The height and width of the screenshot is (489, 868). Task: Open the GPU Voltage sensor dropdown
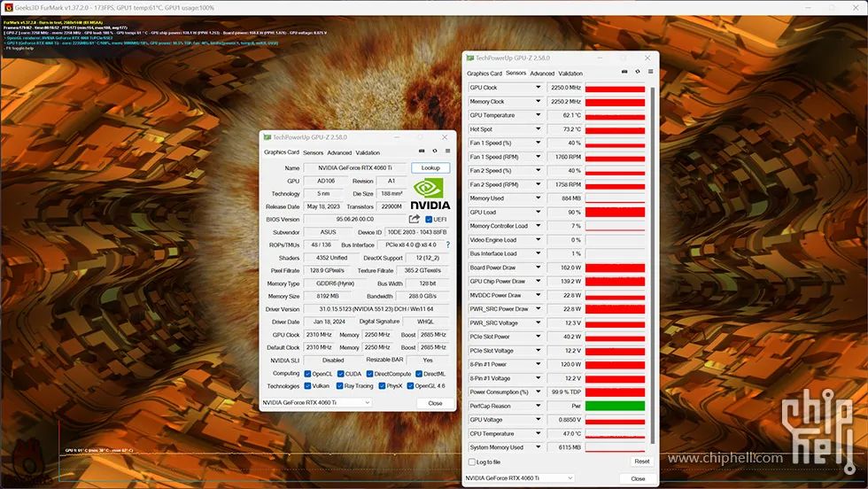tap(538, 420)
